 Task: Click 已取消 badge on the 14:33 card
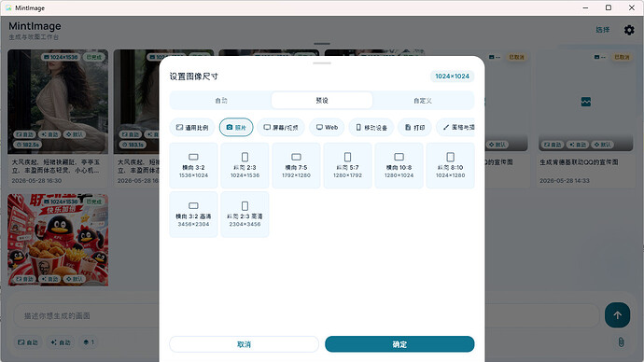coord(622,57)
